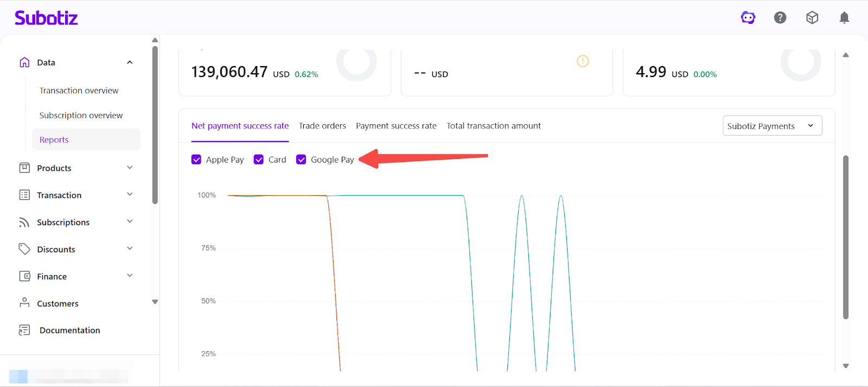The width and height of the screenshot is (868, 387).
Task: Collapse the Data section chevron
Action: pos(130,62)
